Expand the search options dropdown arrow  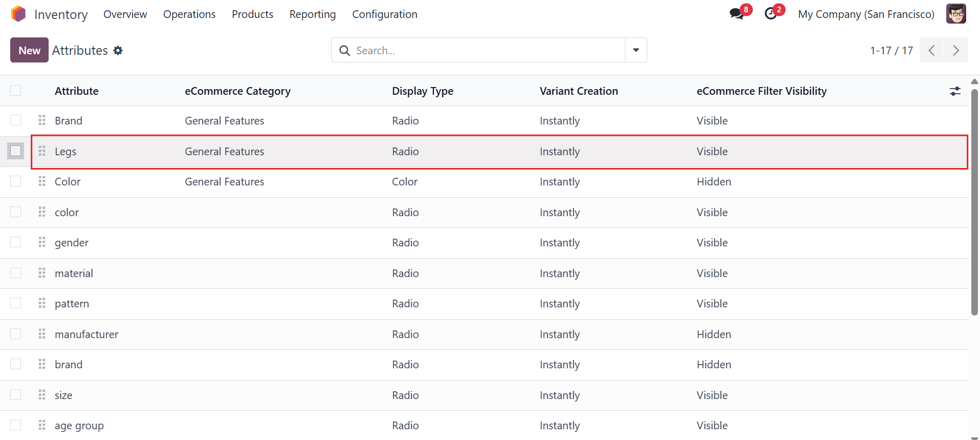coord(636,50)
